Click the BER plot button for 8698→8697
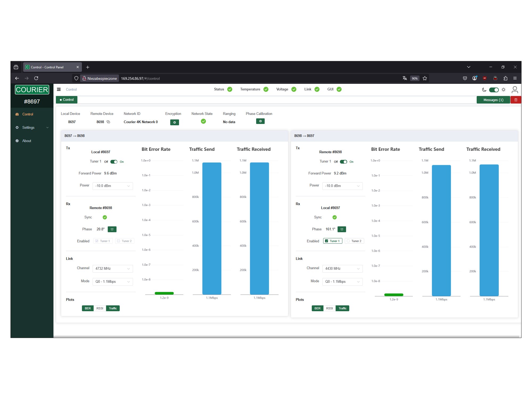 click(x=317, y=308)
